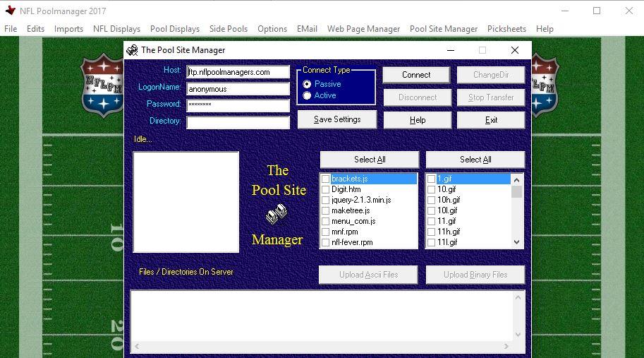Click server files list scroll right arrow
This screenshot has width=644, height=358.
pyautogui.click(x=506, y=346)
